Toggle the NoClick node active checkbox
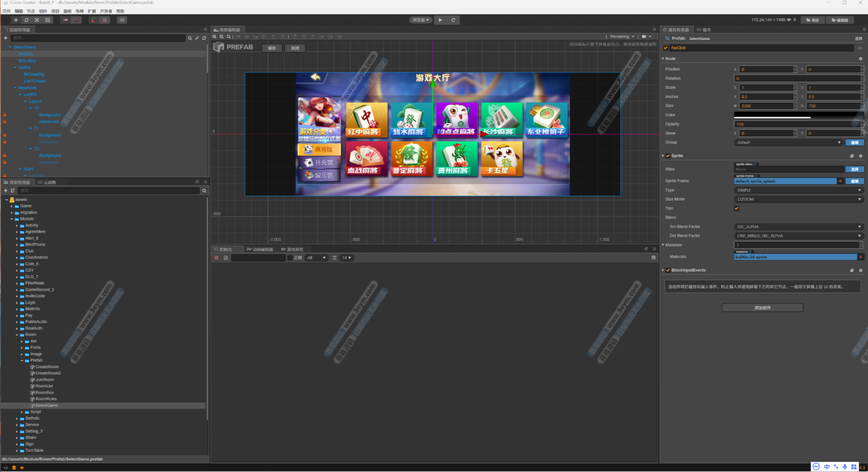The image size is (868, 472). coord(666,48)
